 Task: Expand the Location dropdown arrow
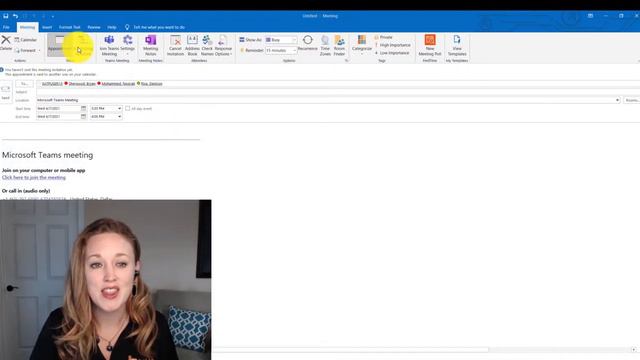[617, 100]
